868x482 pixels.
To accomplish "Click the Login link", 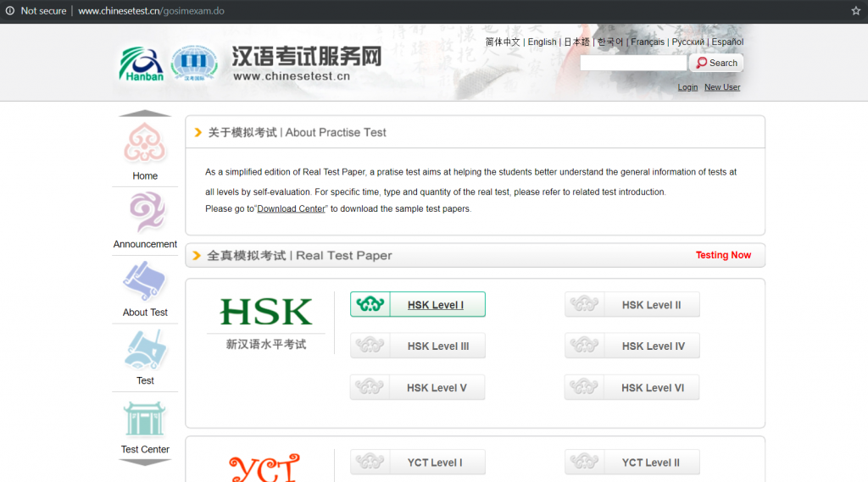I will pyautogui.click(x=687, y=87).
